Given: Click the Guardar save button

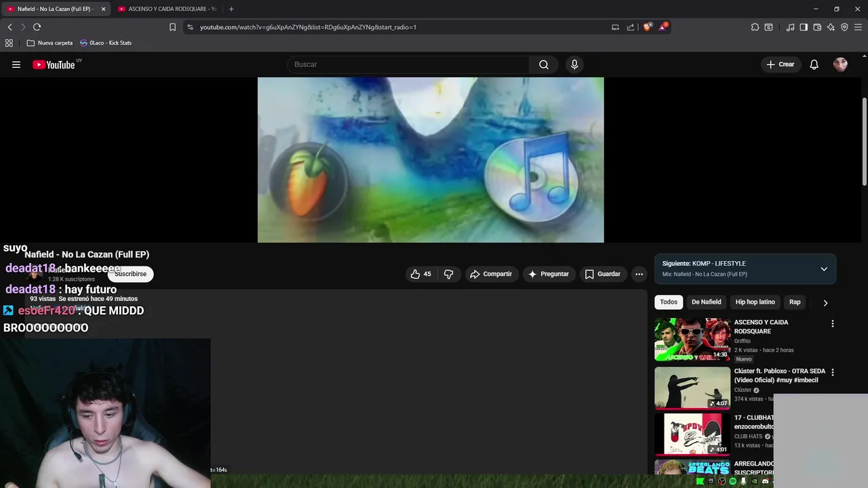Looking at the screenshot, I should point(602,274).
